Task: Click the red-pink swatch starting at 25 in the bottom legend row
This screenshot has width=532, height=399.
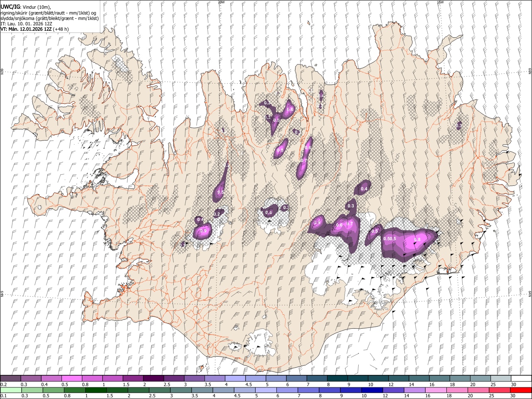Action: tap(500, 390)
